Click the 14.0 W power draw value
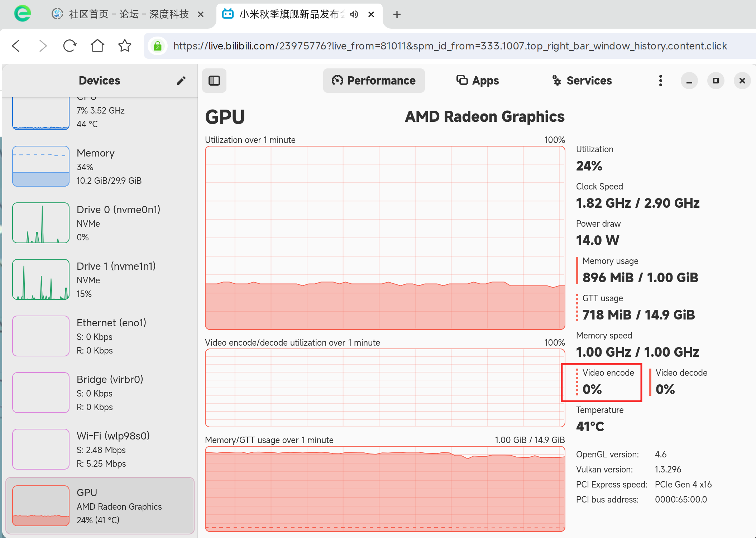The width and height of the screenshot is (756, 538). click(x=598, y=240)
